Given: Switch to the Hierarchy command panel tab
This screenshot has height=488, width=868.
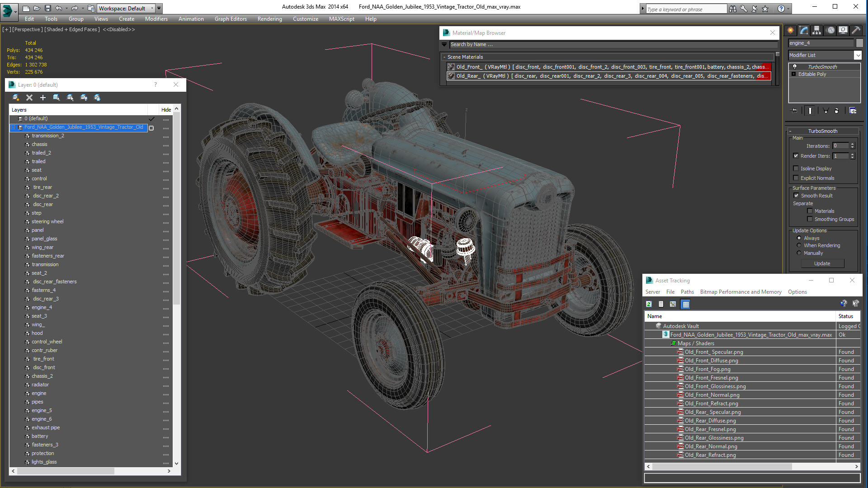Looking at the screenshot, I should pos(817,30).
